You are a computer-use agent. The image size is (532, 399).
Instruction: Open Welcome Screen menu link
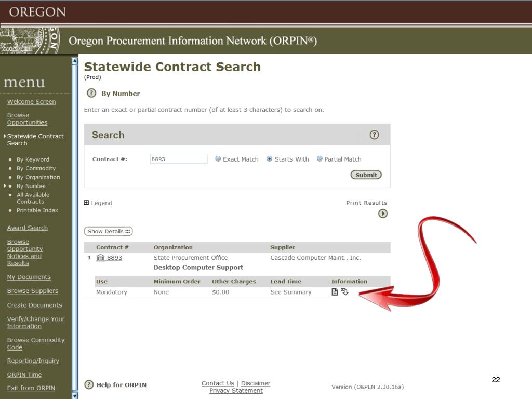[31, 102]
